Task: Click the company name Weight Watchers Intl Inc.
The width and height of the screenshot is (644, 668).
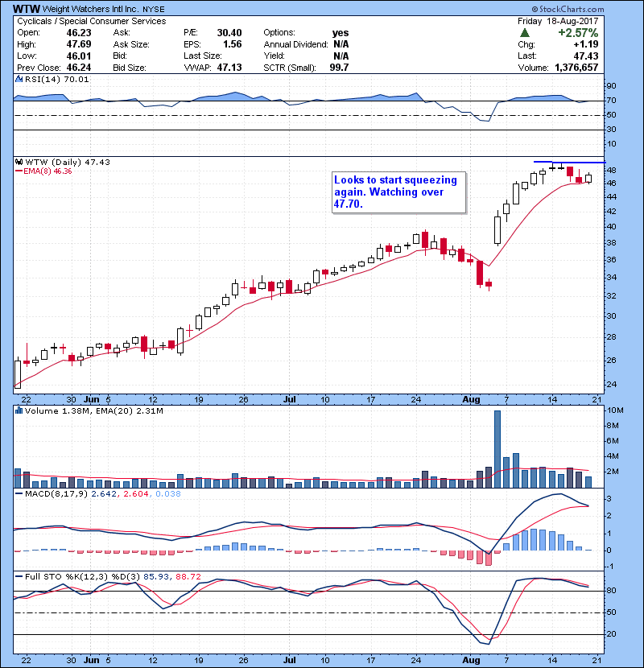Action: (90, 9)
